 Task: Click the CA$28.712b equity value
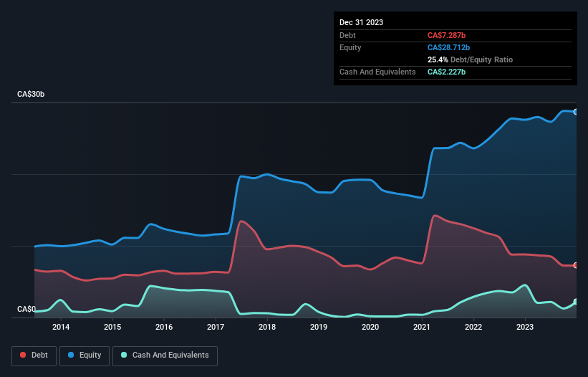tap(448, 47)
